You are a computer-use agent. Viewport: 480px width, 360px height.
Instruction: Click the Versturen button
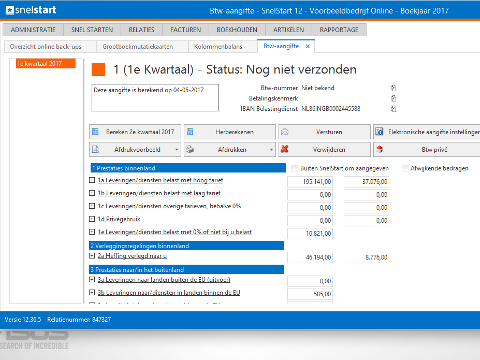point(324,132)
